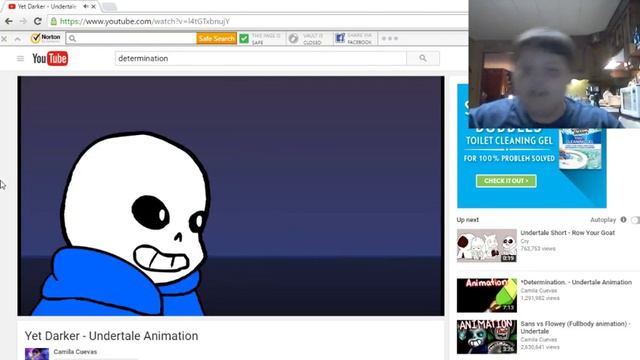Mute tab using the speaker icon
Screen dimensions: 640x360
click(86, 7)
